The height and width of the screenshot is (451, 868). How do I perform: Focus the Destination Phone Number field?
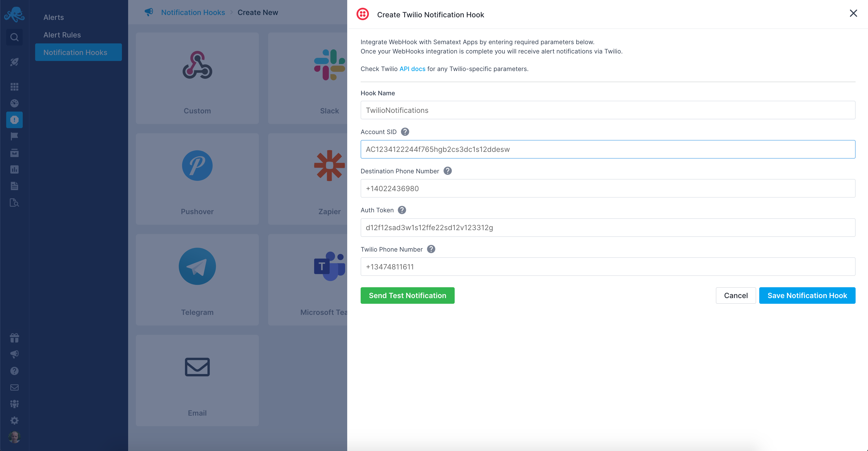point(608,188)
